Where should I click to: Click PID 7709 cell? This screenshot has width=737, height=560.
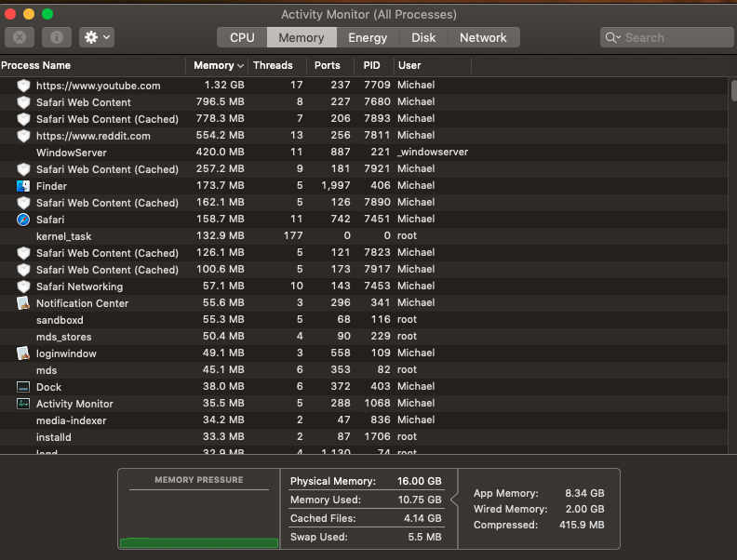click(377, 85)
